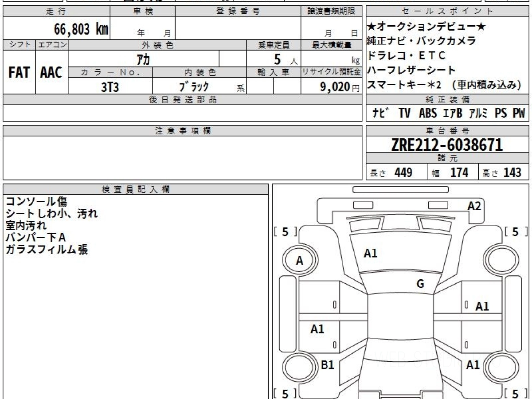Click the A2 mark on front bumper
Viewport: 532px width, 399px height.
(x=474, y=206)
